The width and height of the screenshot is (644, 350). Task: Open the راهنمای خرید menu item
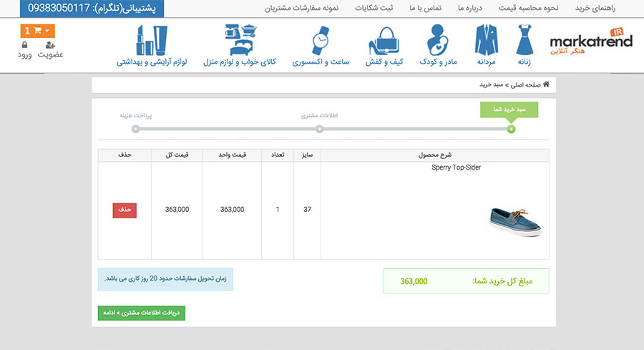(595, 9)
